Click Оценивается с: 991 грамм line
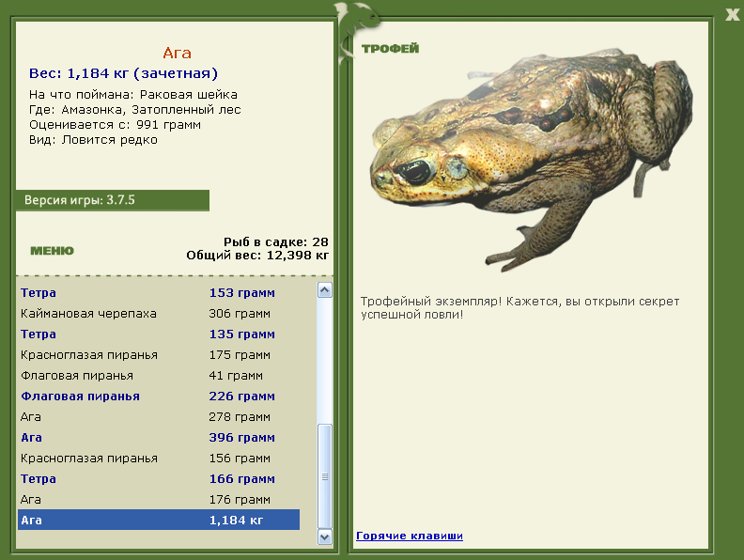 coord(115,125)
